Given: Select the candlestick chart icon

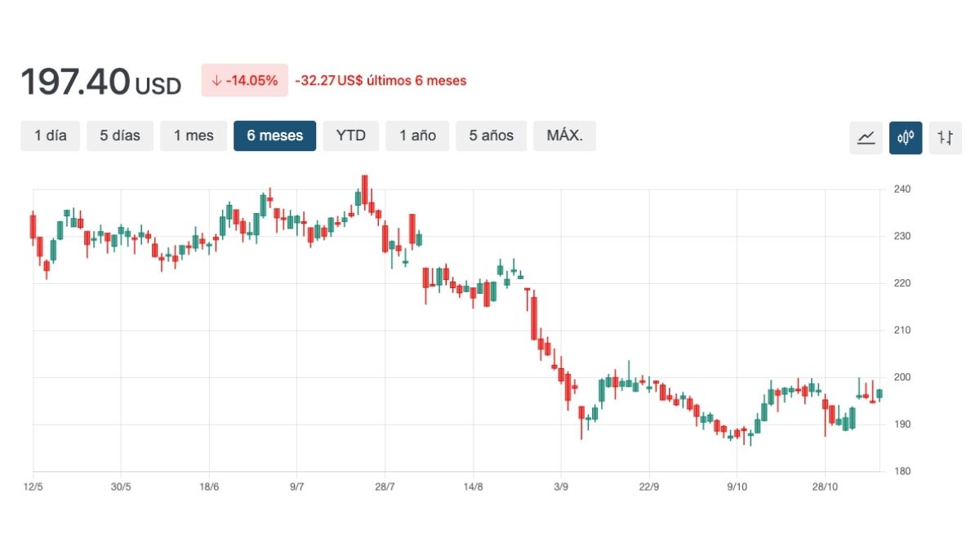Looking at the screenshot, I should point(906,137).
